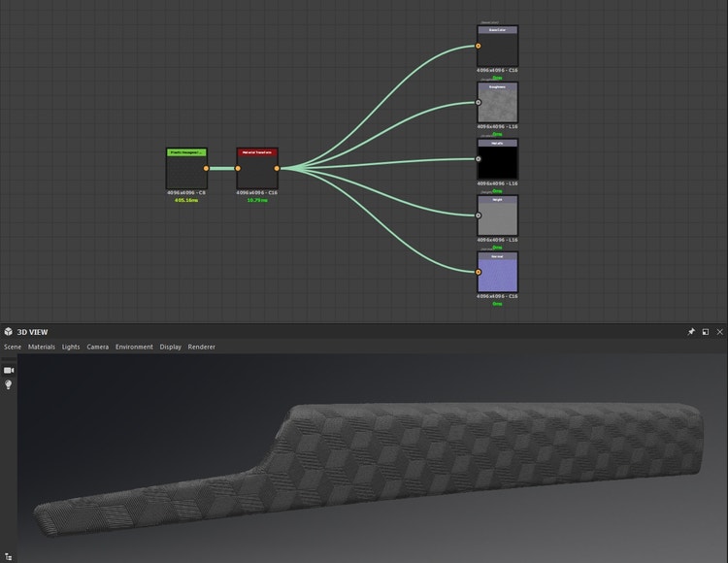Open the Materials menu

(42, 347)
